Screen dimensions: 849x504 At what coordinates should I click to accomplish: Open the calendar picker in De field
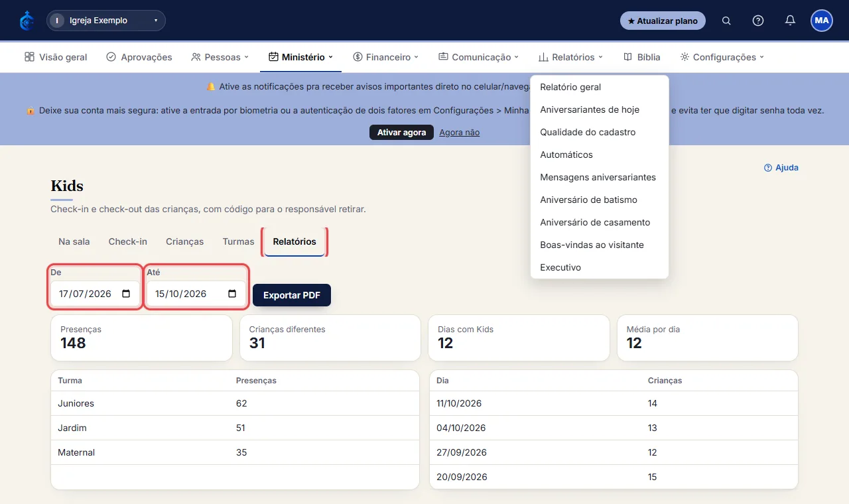tap(126, 294)
